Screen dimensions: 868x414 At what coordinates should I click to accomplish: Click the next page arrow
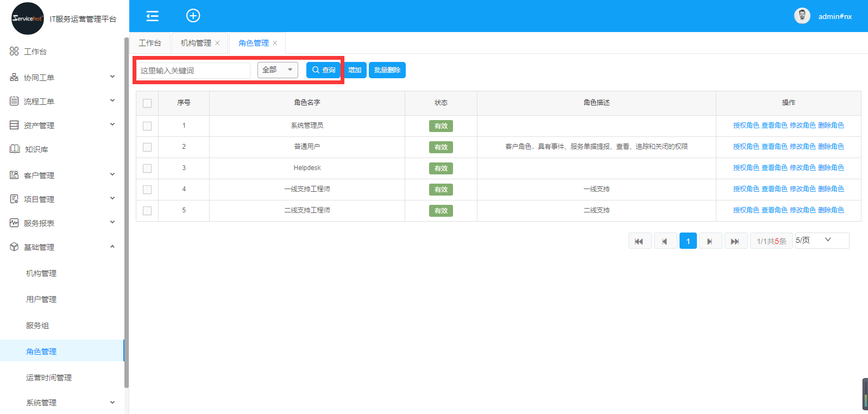tap(710, 241)
